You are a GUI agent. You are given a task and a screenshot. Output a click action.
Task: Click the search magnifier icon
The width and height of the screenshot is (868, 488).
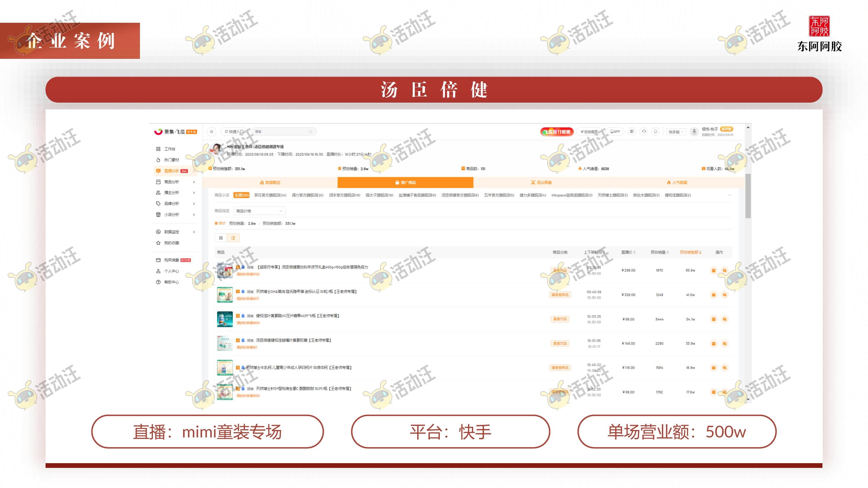click(x=310, y=132)
